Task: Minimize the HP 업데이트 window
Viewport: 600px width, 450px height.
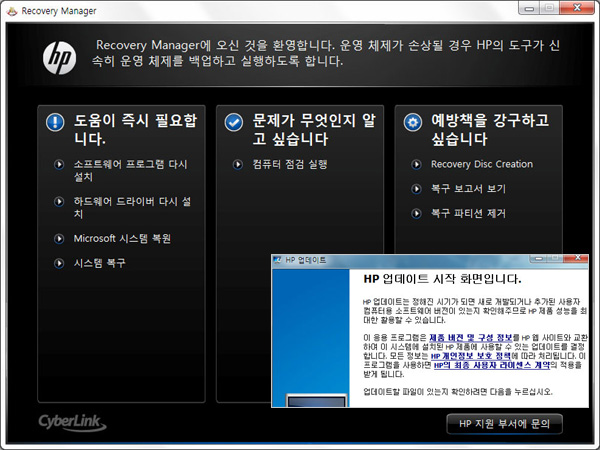Action: click(x=538, y=259)
